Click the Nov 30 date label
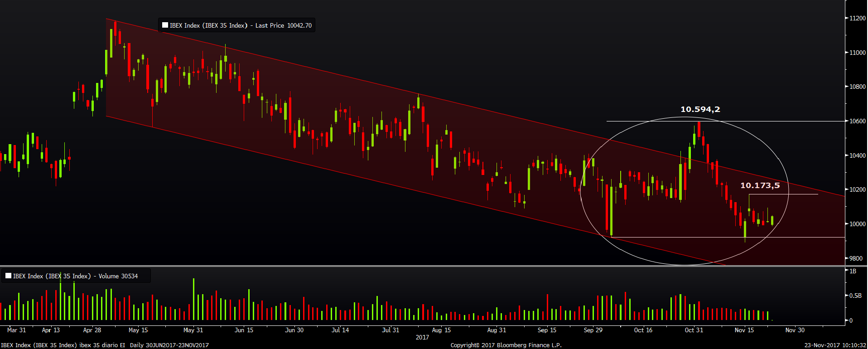The image size is (868, 349). click(795, 330)
